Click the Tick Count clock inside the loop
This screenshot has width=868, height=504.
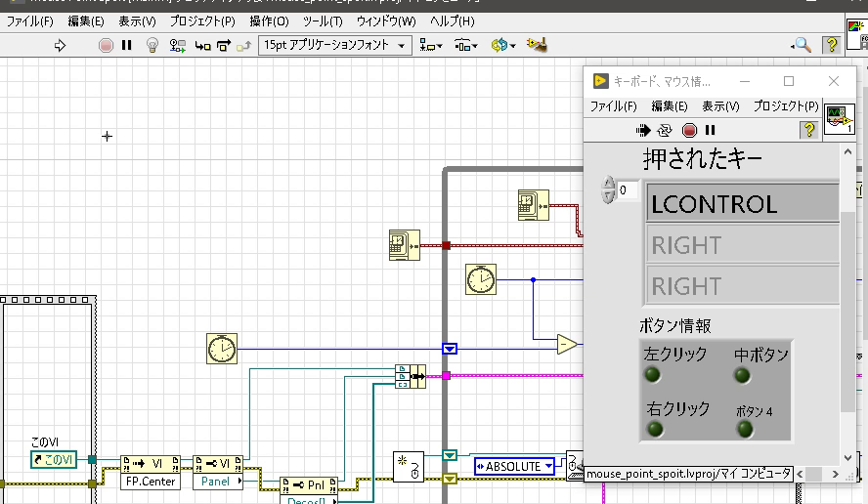click(x=481, y=279)
